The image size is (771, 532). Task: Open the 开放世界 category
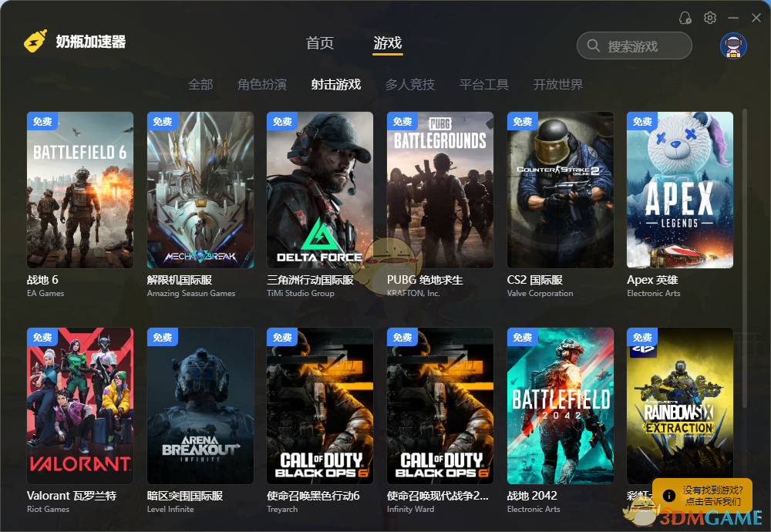click(x=557, y=85)
